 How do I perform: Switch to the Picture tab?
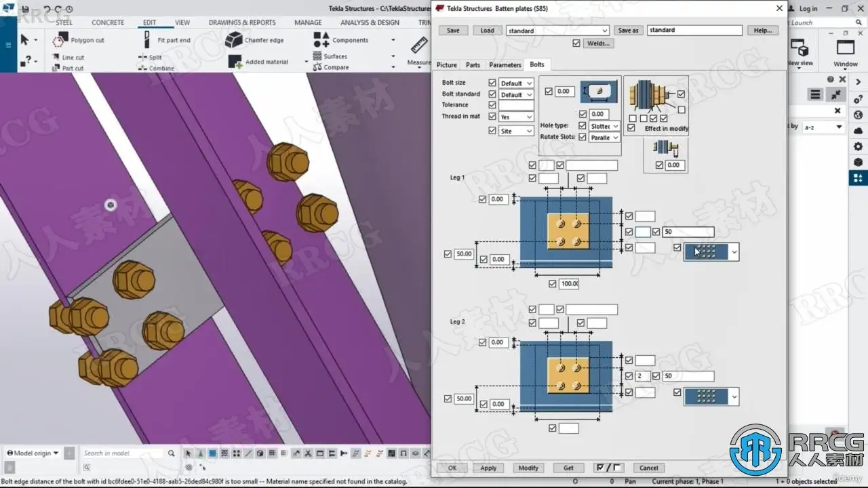coord(446,65)
